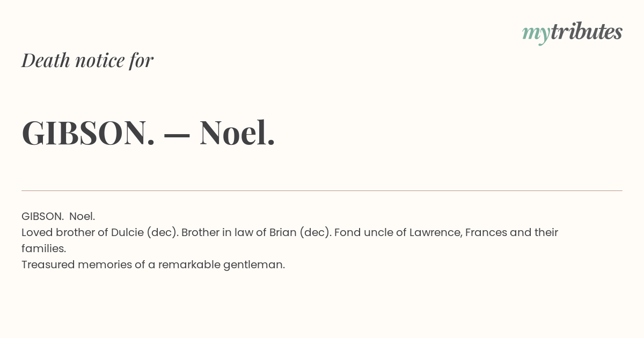Click the "Death notice for" heading text
The height and width of the screenshot is (338, 644).
87,61
